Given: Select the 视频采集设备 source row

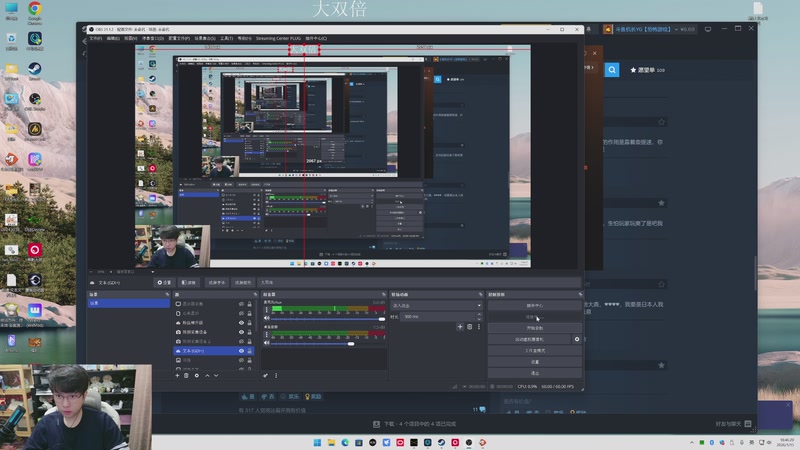Looking at the screenshot, I should coord(214,332).
